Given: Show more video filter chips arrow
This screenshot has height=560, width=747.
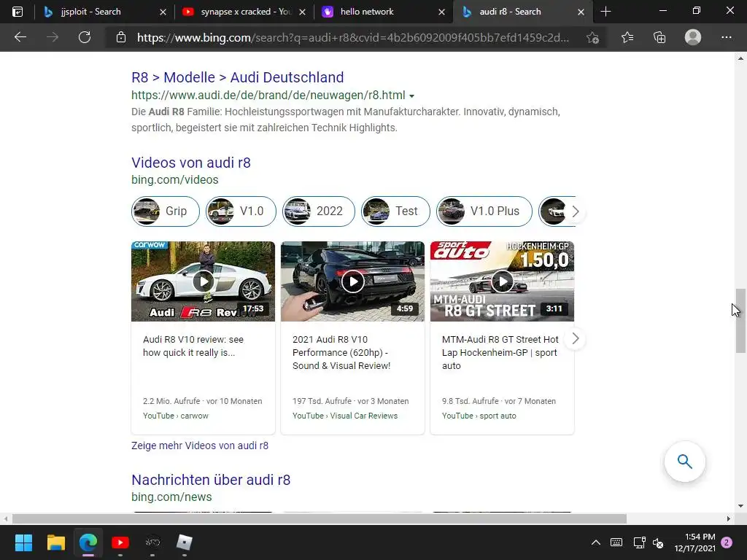Looking at the screenshot, I should pos(575,211).
